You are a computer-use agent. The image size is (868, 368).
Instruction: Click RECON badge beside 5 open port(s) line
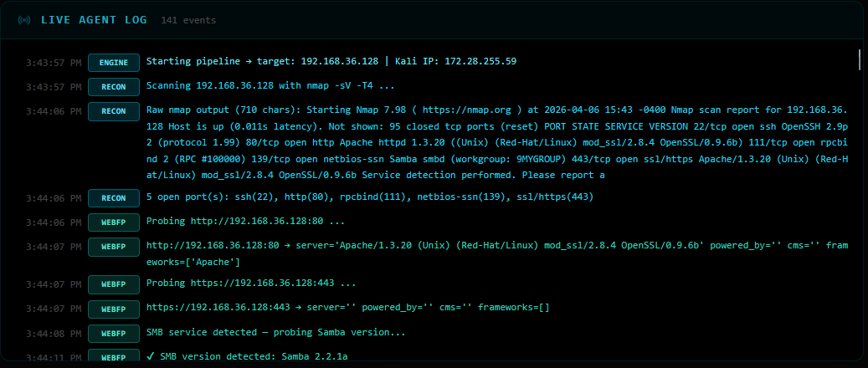pyautogui.click(x=113, y=198)
